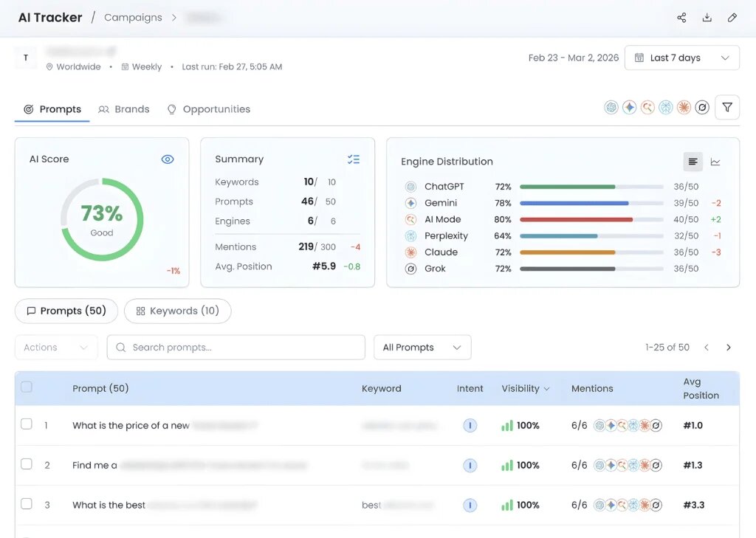The image size is (756, 538).
Task: Click the 73% AI Score ring
Action: coord(102,220)
